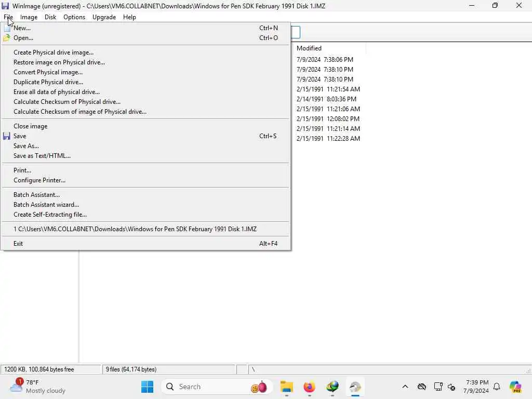Choose Configure Printer... entry
The image size is (532, 399).
pyautogui.click(x=146, y=180)
